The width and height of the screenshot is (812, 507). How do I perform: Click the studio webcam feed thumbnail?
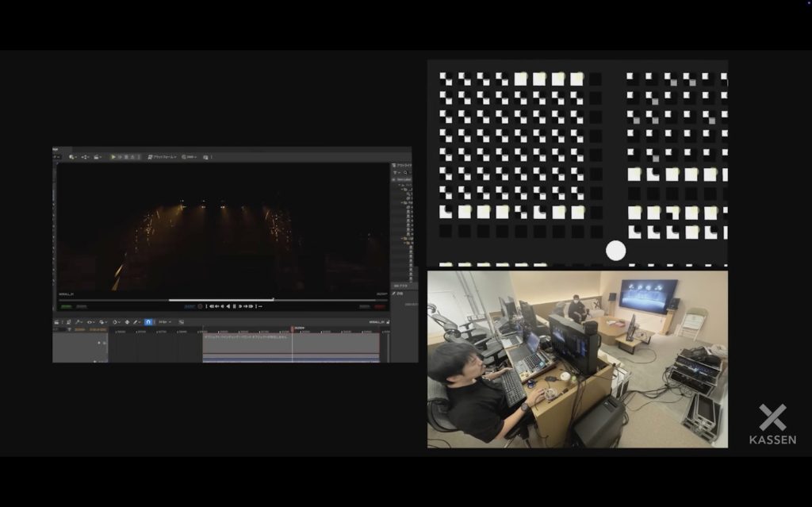tap(577, 359)
